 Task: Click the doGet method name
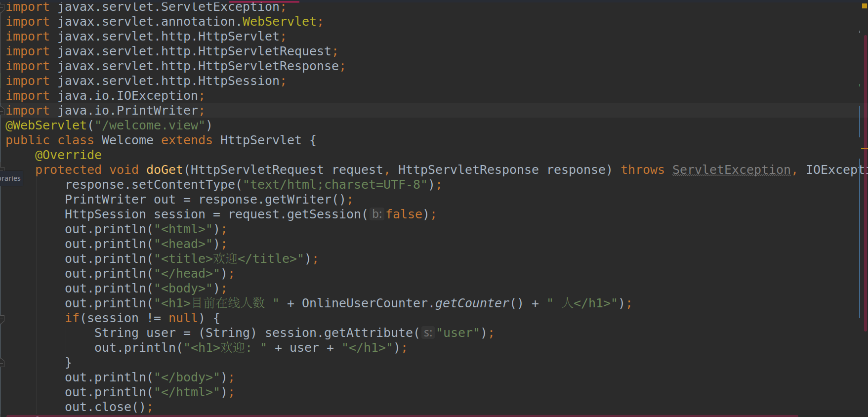click(165, 170)
